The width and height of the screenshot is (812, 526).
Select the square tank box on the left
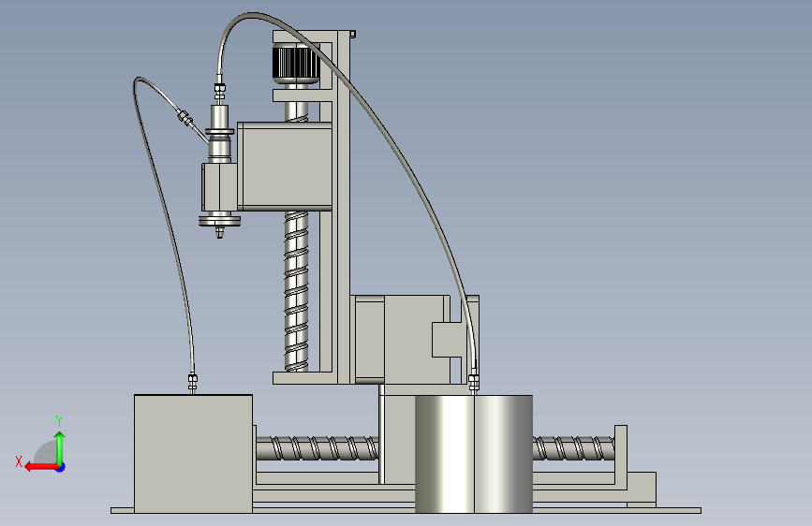[193, 454]
